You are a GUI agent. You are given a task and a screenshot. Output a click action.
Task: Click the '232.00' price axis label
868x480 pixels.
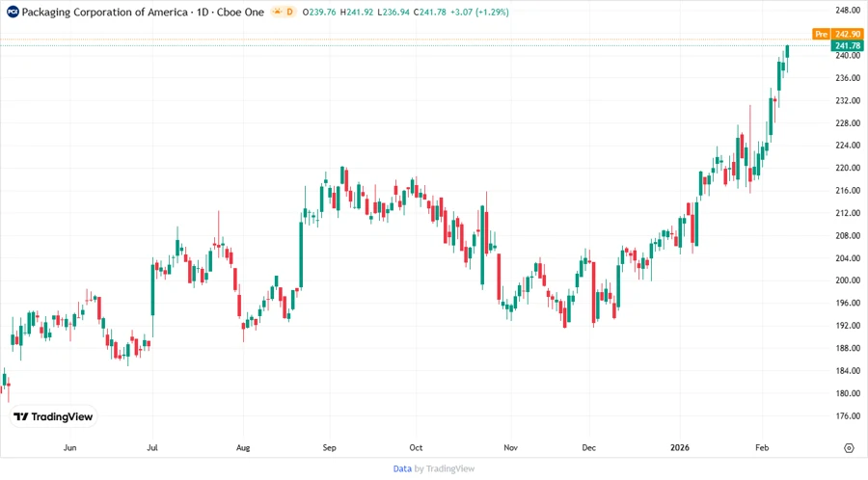point(848,100)
